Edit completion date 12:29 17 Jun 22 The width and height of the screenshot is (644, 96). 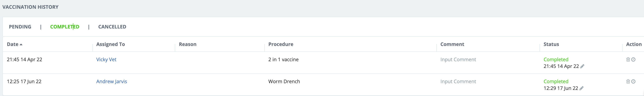pyautogui.click(x=581, y=88)
